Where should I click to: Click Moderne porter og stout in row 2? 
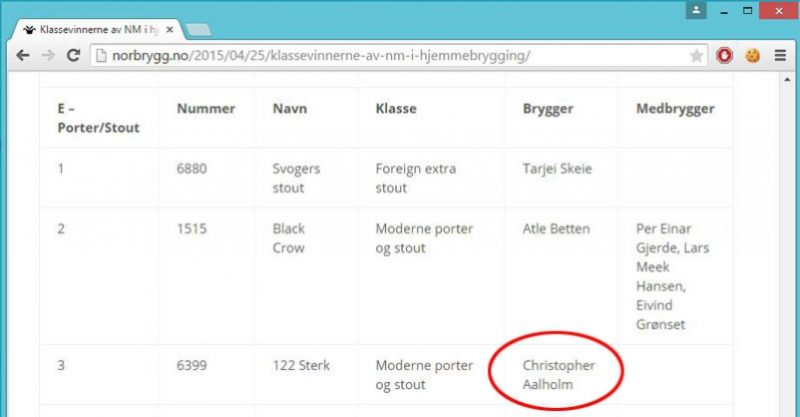pyautogui.click(x=424, y=238)
